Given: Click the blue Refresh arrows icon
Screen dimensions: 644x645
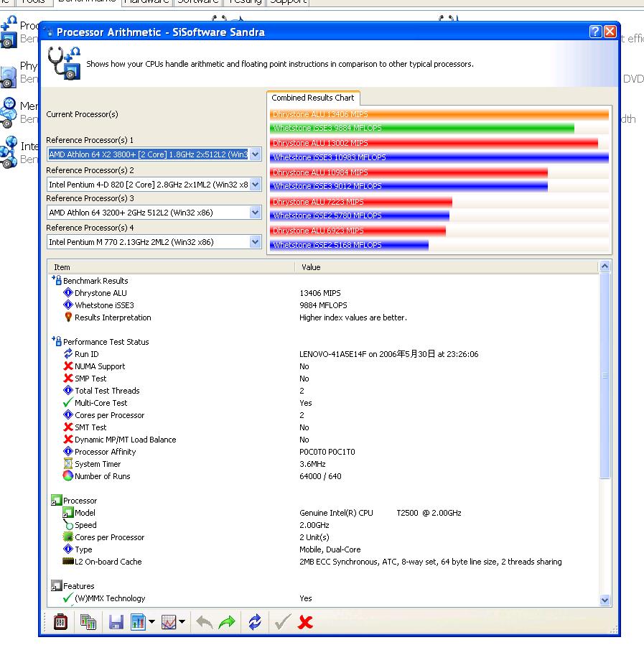Looking at the screenshot, I should pos(255,622).
